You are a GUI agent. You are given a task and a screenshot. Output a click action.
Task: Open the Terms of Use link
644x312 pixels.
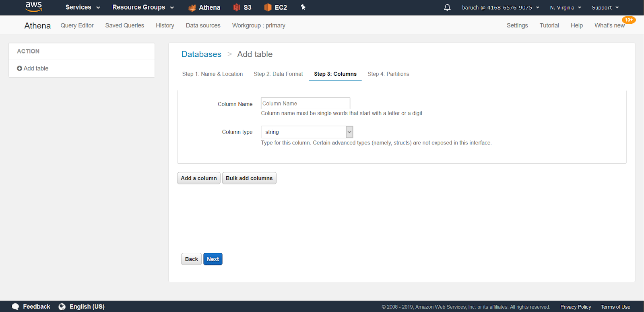615,307
